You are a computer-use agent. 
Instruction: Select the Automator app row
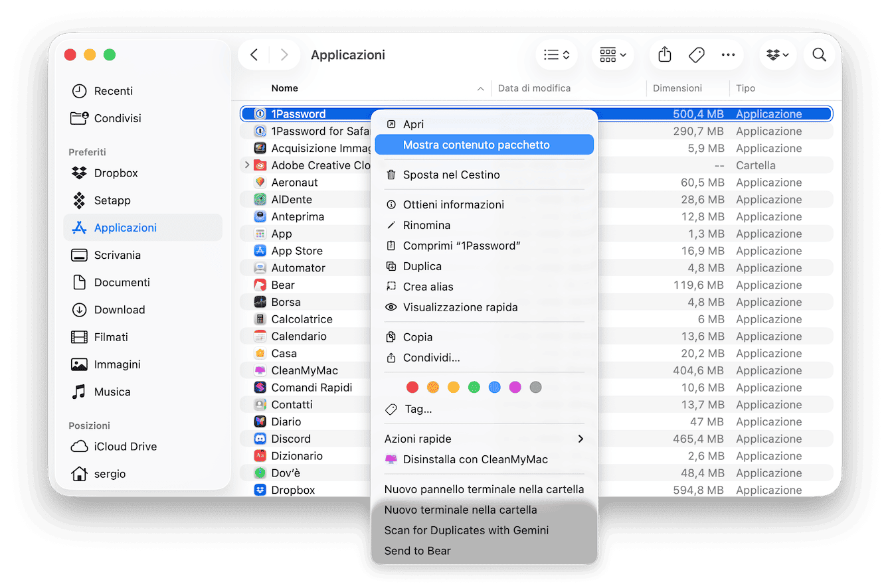pos(536,268)
